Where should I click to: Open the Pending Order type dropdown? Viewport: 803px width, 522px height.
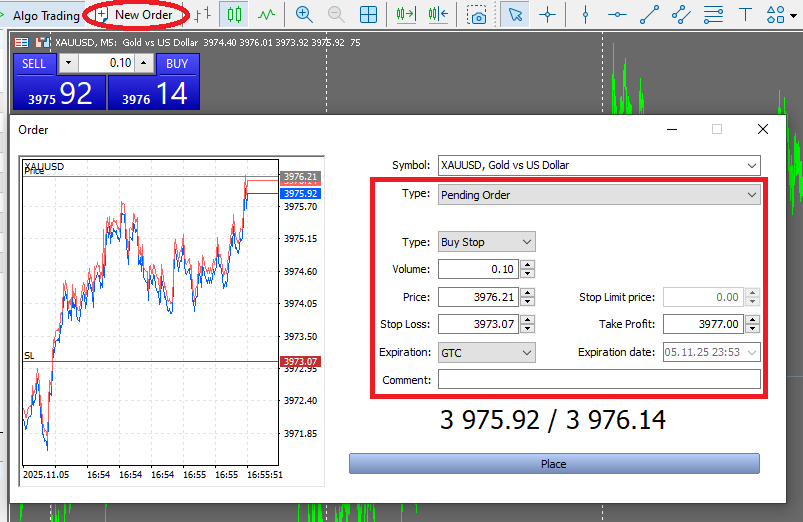pyautogui.click(x=752, y=195)
